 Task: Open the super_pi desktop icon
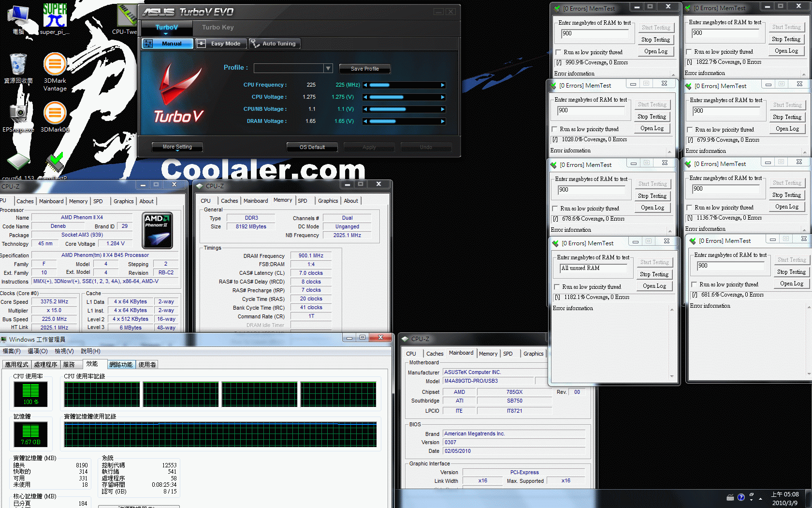(55, 18)
